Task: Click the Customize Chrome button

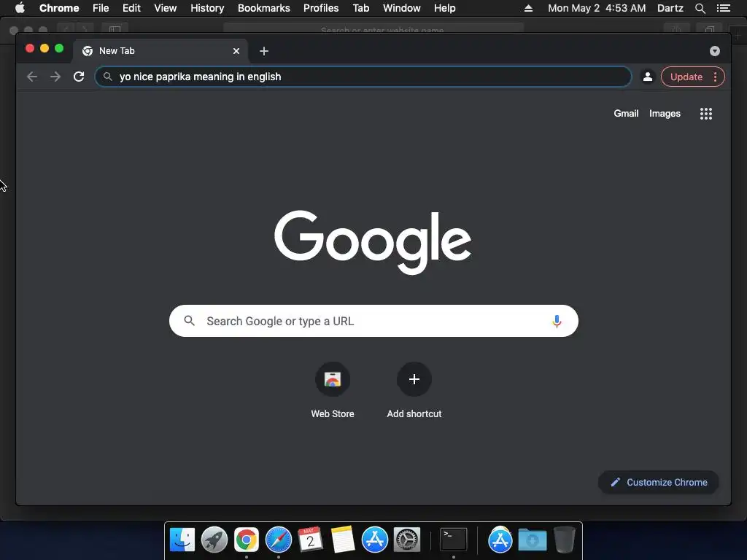Action: 659,483
